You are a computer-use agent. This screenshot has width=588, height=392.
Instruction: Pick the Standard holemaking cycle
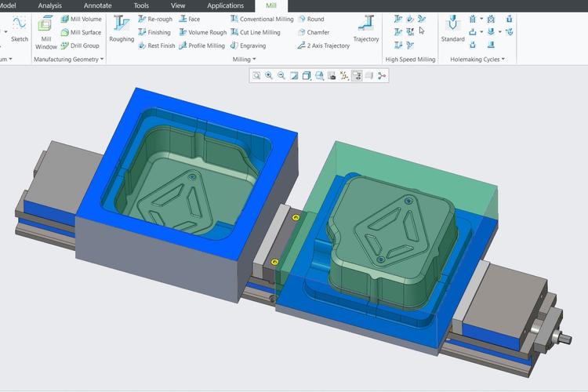pyautogui.click(x=452, y=28)
